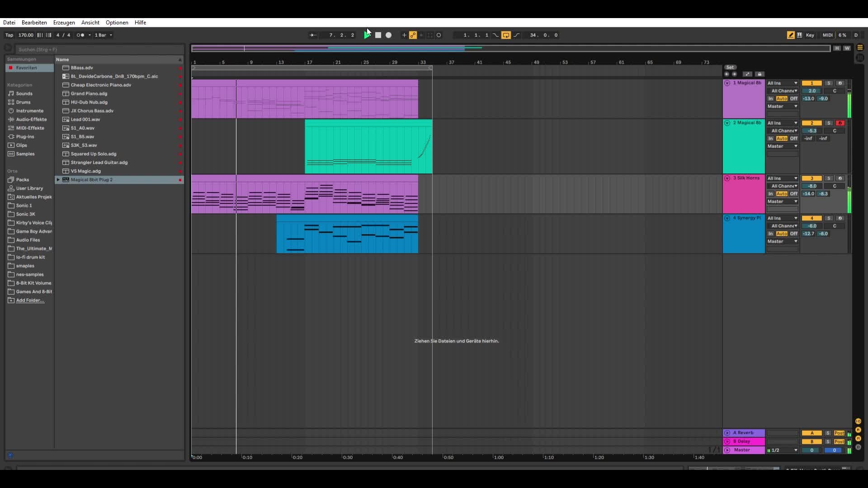Toggle track 1 activator button

(811, 83)
